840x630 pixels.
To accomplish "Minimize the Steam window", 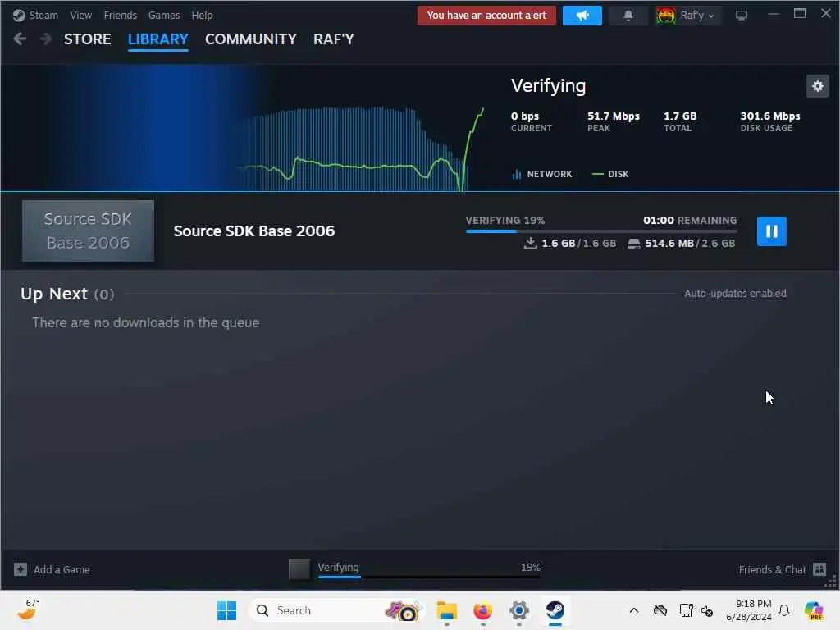I will 774,15.
